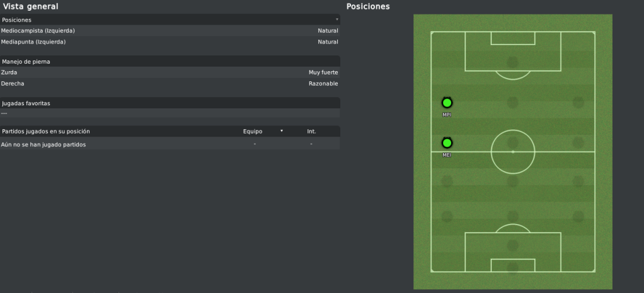Pick the faint central attacking midfielder dot
Viewport: 644px width, 293px height.
512,103
